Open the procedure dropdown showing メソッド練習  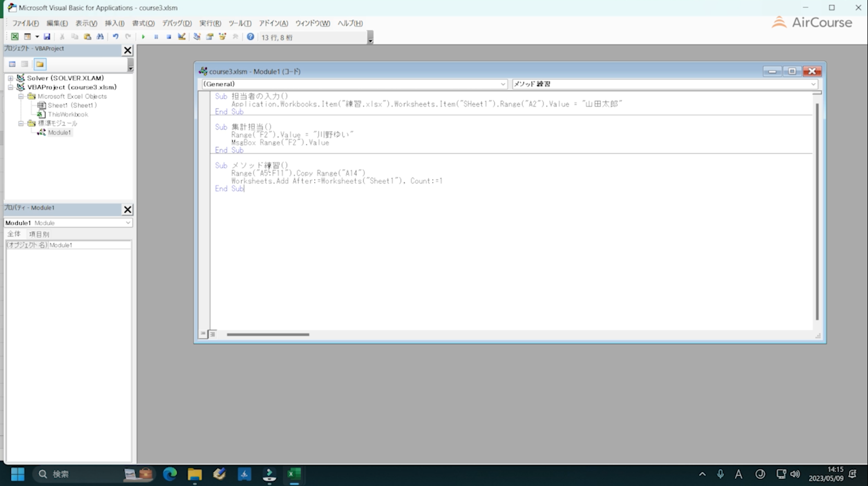[x=813, y=84]
